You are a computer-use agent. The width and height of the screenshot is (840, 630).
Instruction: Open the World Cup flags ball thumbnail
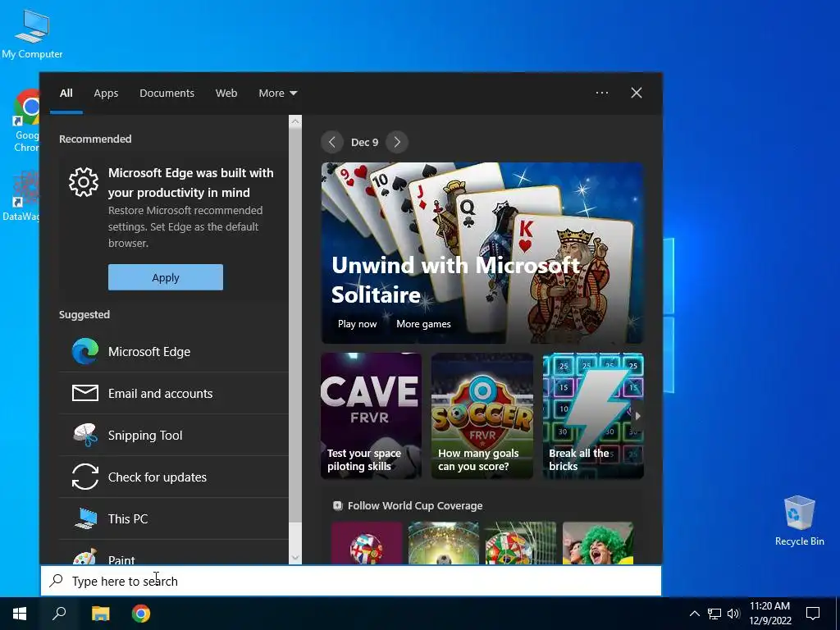(x=367, y=543)
